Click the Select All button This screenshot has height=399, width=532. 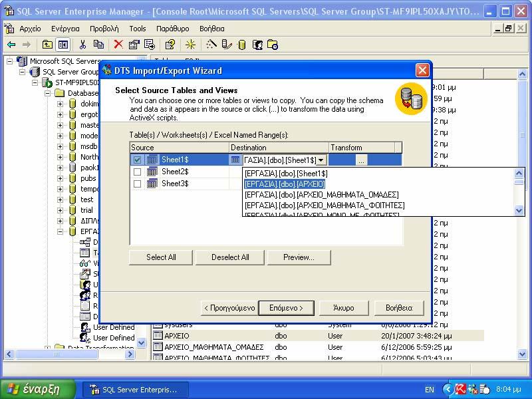coord(161,257)
